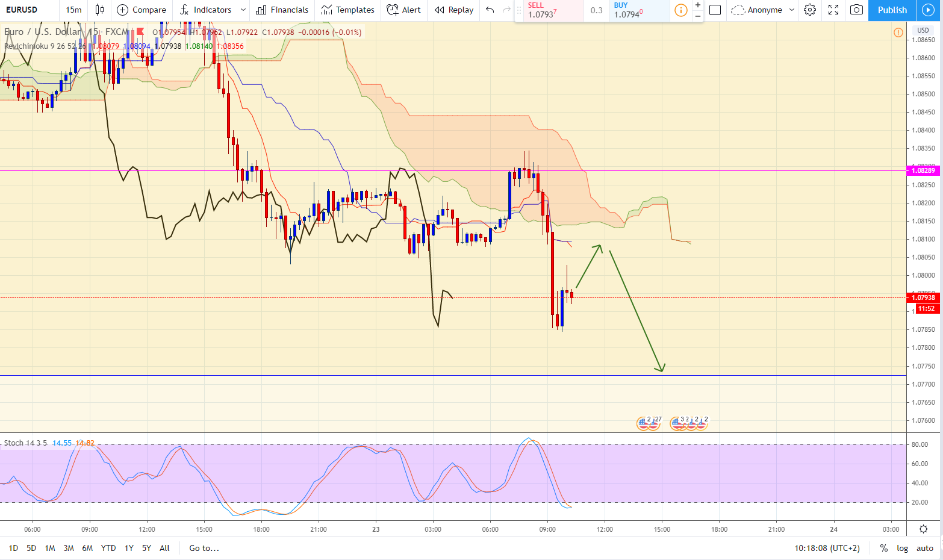Select the 3M time range
This screenshot has width=943, height=560.
pyautogui.click(x=69, y=548)
